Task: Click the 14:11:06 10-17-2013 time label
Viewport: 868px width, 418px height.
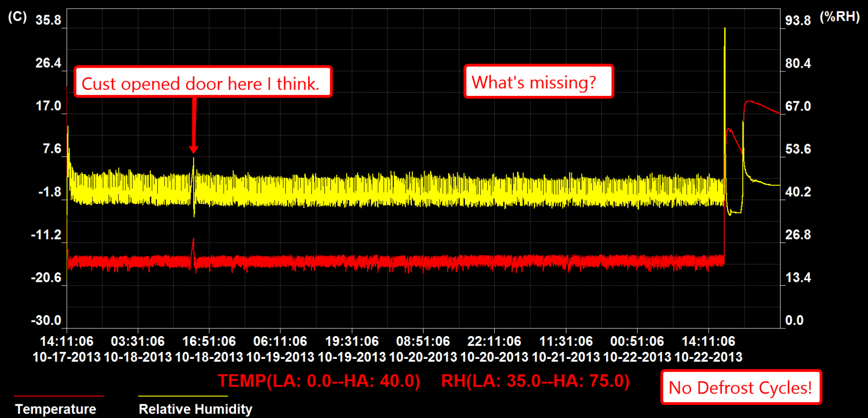Action: pyautogui.click(x=67, y=349)
